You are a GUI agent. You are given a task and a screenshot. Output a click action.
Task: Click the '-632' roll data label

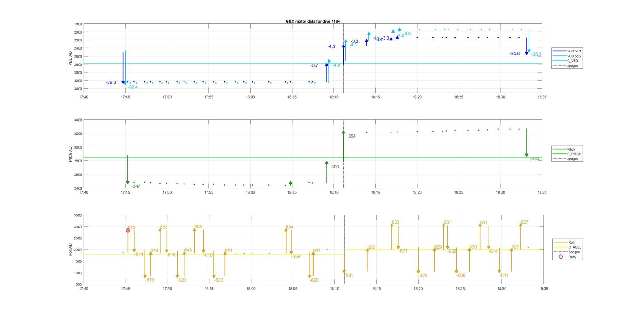coord(452,252)
